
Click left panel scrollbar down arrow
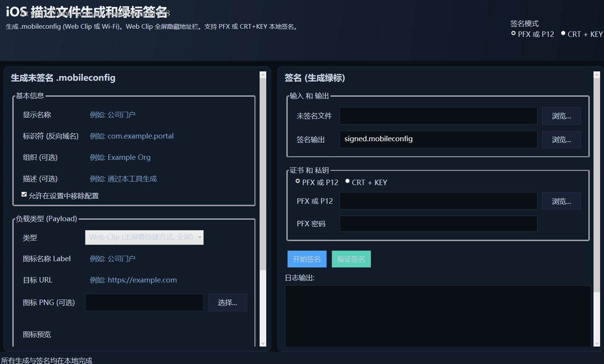click(x=263, y=343)
